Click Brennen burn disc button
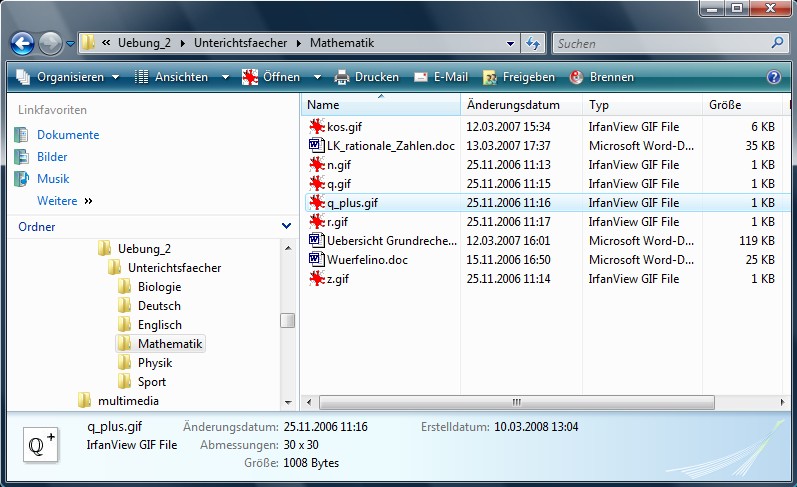The image size is (797, 487). [602, 77]
